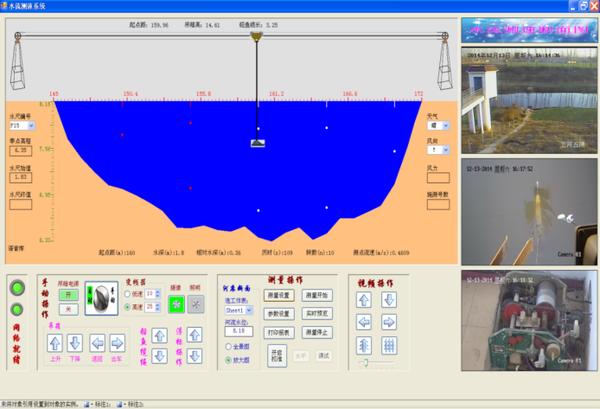Click the single-tree zoom icon in video panel
600x409 pixels.
pyautogui.click(x=364, y=345)
